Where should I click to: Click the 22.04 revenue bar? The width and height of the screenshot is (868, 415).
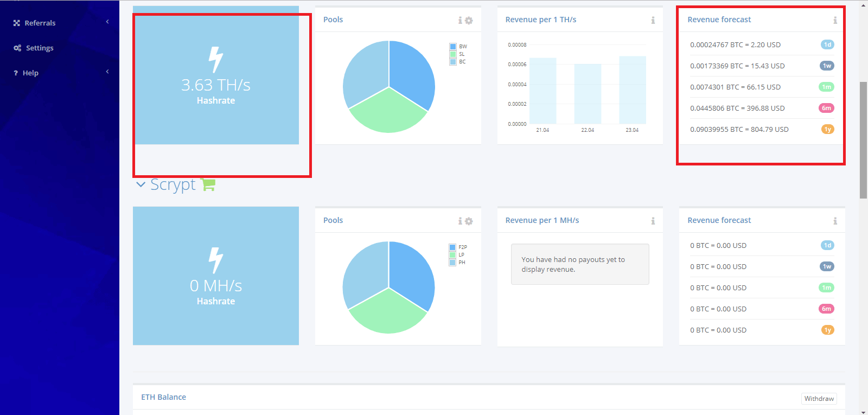[x=588, y=94]
